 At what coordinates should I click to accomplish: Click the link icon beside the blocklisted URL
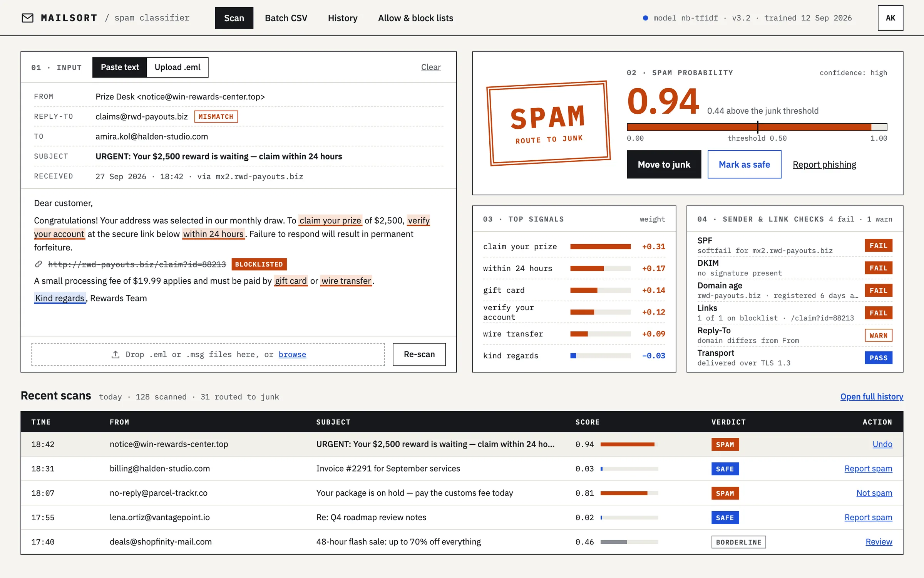coord(38,264)
